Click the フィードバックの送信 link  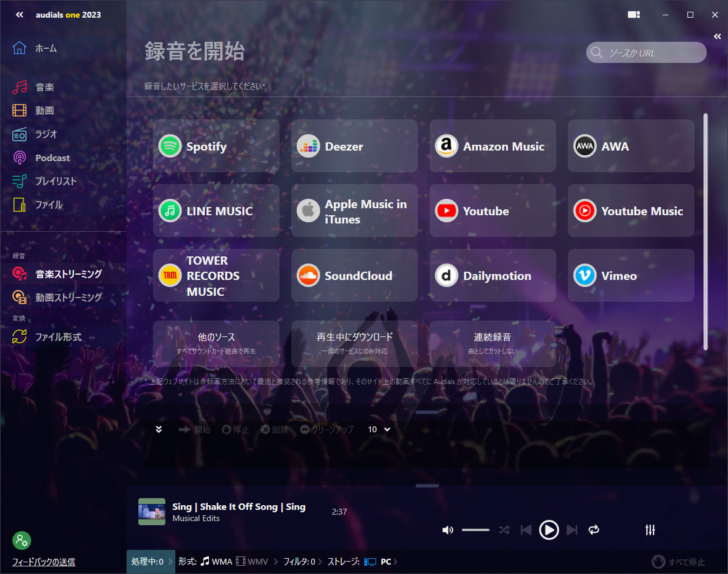click(44, 562)
